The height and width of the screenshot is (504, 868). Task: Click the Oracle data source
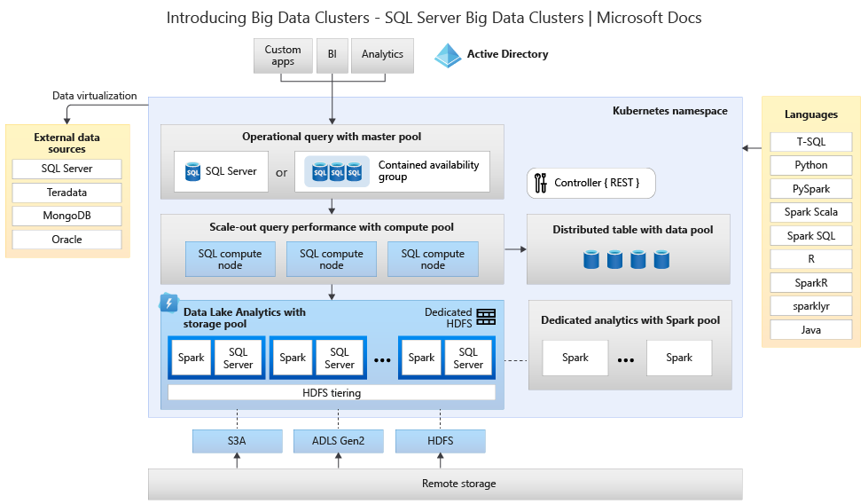pos(67,240)
